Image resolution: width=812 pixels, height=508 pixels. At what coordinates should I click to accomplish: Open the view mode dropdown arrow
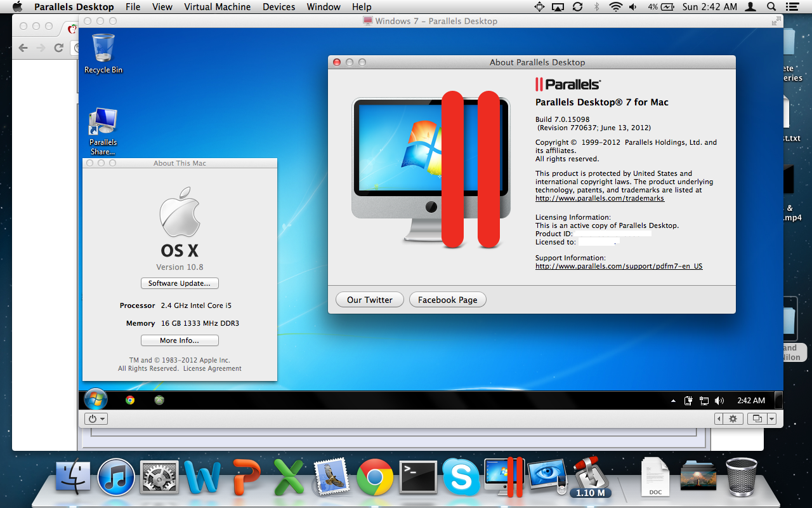click(771, 418)
